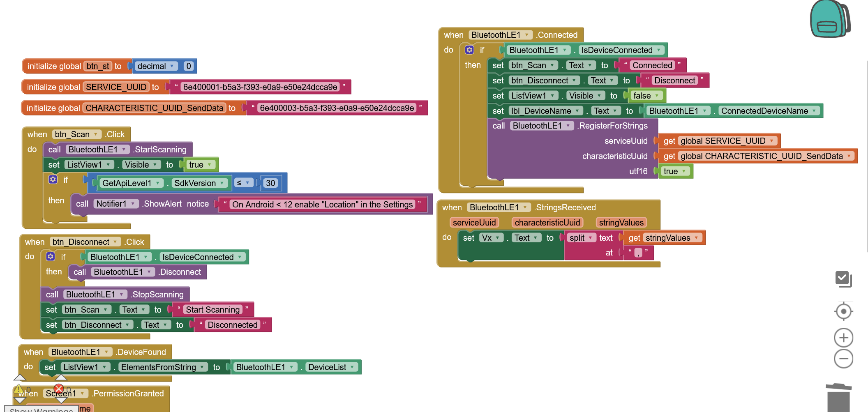Click the red error X indicator

click(59, 388)
